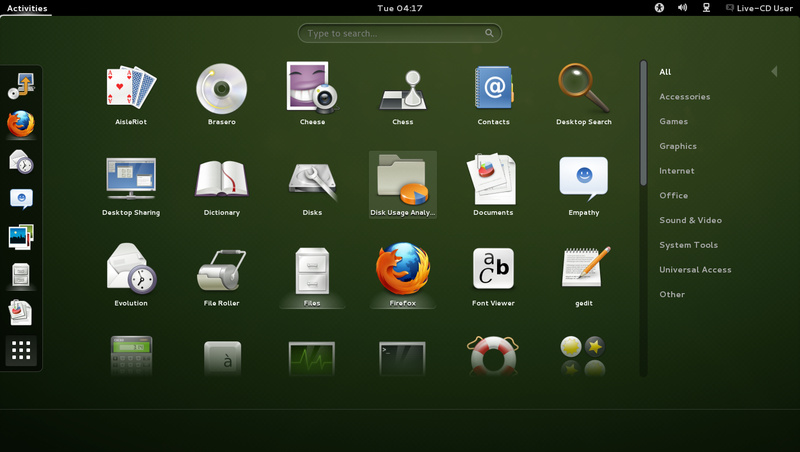
Task: Open the photo viewer in the dash
Action: point(21,237)
